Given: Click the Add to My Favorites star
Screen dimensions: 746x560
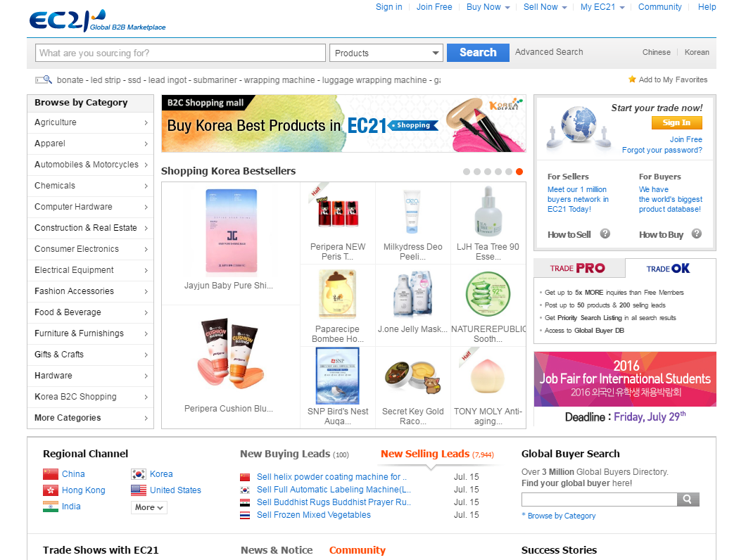Looking at the screenshot, I should pos(632,79).
